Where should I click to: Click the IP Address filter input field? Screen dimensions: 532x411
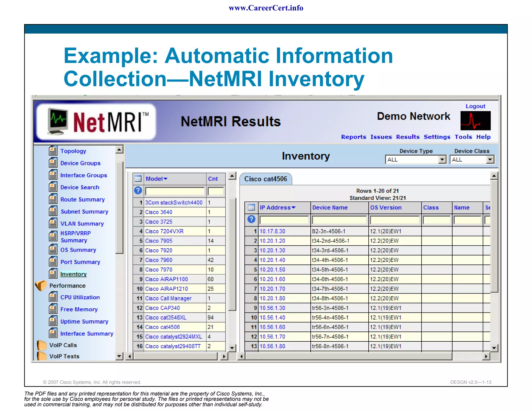[284, 220]
